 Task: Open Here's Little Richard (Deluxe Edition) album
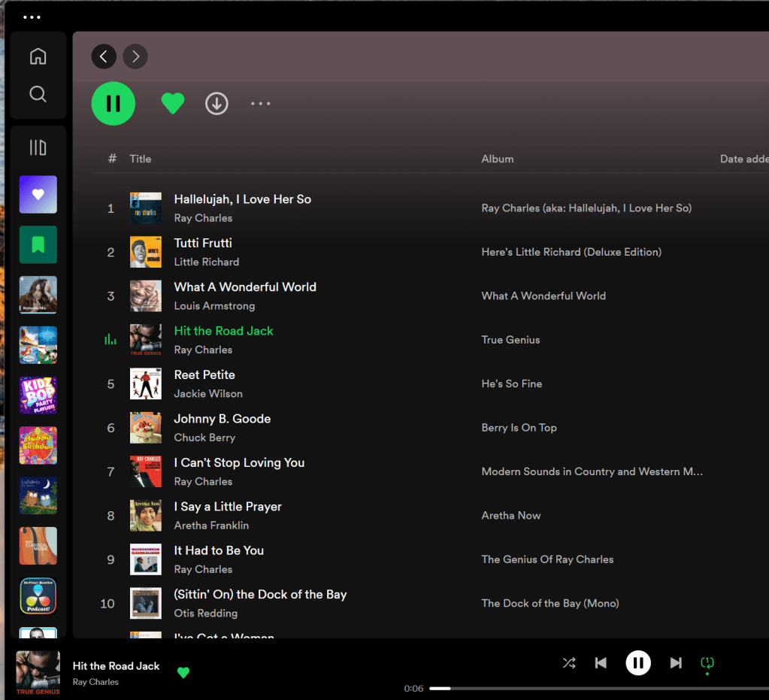pyautogui.click(x=571, y=252)
